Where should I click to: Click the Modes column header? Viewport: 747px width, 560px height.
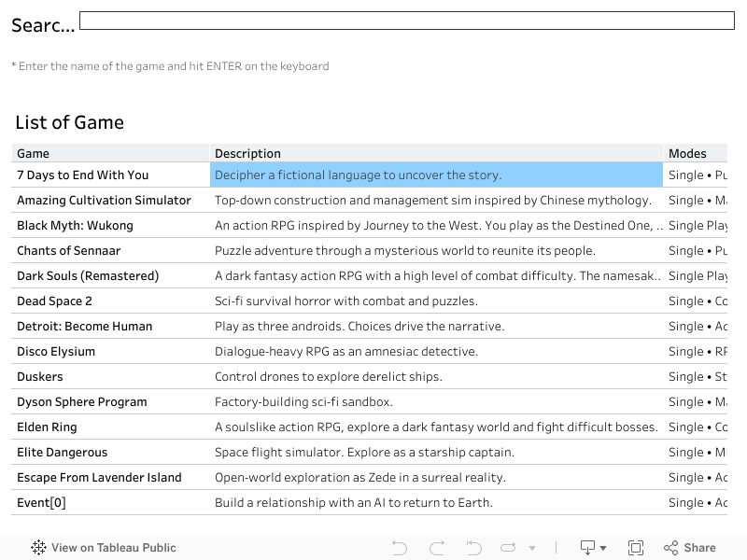[x=687, y=153]
